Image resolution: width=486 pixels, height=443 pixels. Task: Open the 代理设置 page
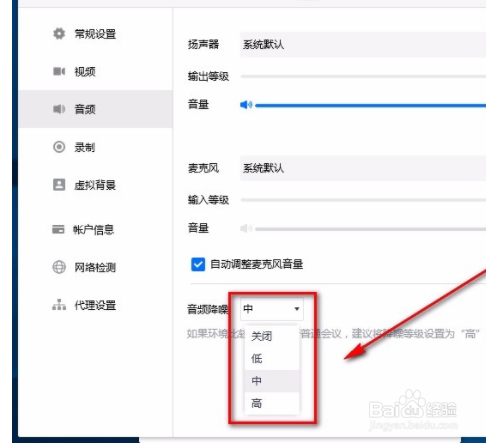pyautogui.click(x=96, y=305)
